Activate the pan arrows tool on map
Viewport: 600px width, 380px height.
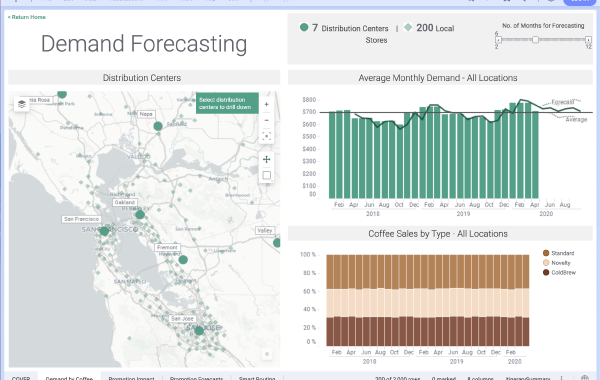click(x=267, y=159)
